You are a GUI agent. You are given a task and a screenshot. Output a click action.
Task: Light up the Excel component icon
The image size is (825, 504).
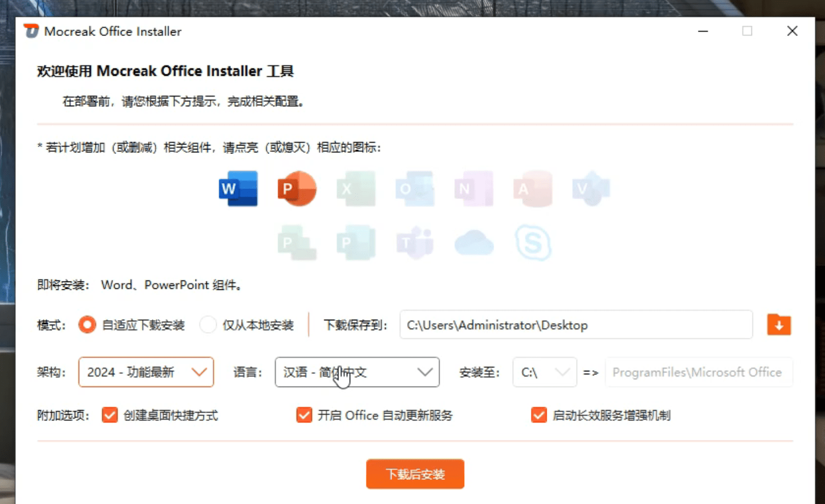coord(356,189)
